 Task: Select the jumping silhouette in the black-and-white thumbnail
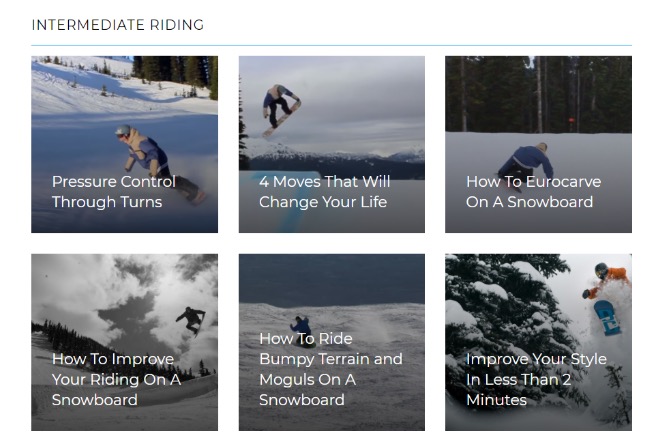point(191,318)
